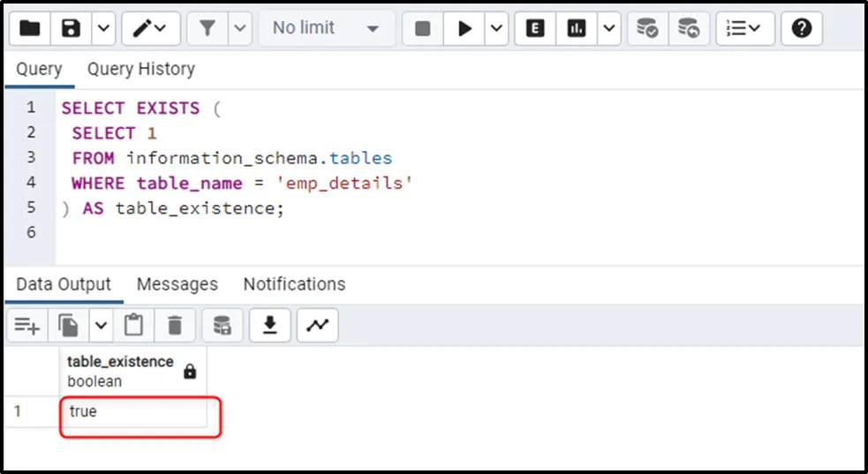The image size is (868, 474).
Task: Click the Filter funnel icon
Action: [x=208, y=29]
